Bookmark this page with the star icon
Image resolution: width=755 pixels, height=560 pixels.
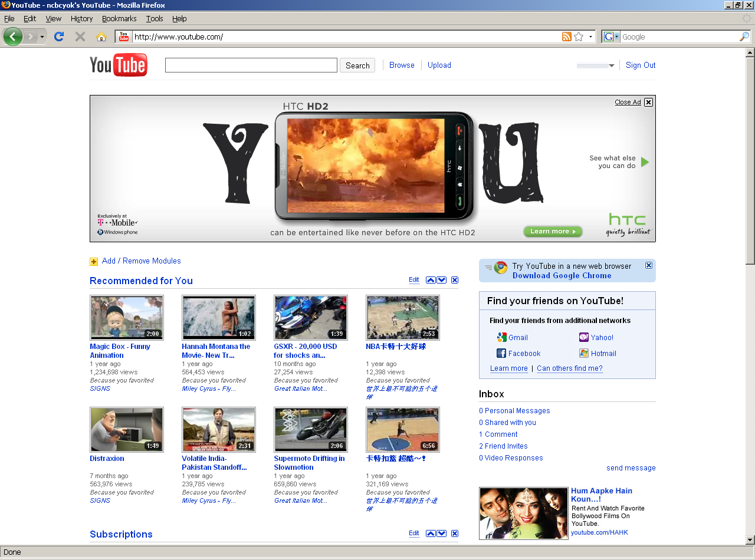[x=579, y=37]
